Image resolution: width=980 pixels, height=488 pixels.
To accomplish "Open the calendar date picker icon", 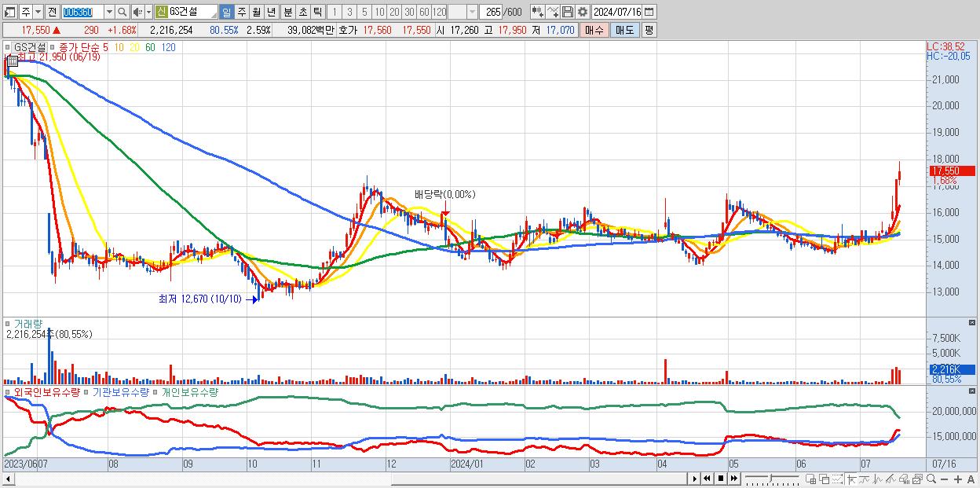I will point(649,12).
